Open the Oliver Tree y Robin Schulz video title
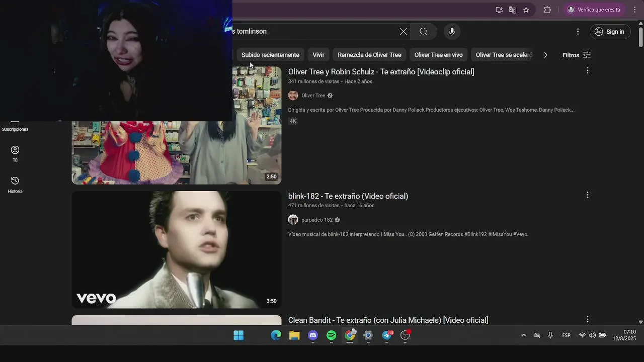 click(381, 72)
